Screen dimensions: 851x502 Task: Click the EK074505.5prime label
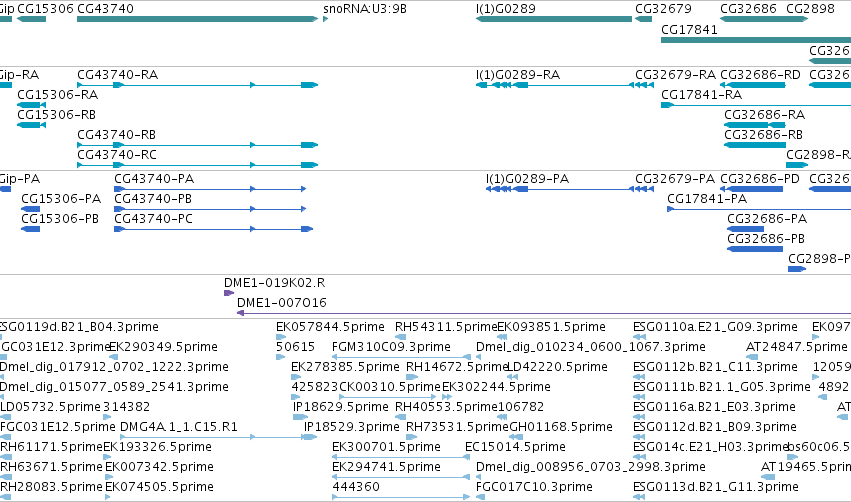point(160,487)
